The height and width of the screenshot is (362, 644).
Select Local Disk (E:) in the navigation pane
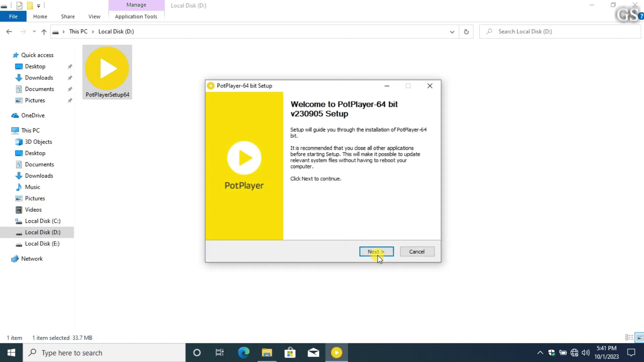point(42,244)
